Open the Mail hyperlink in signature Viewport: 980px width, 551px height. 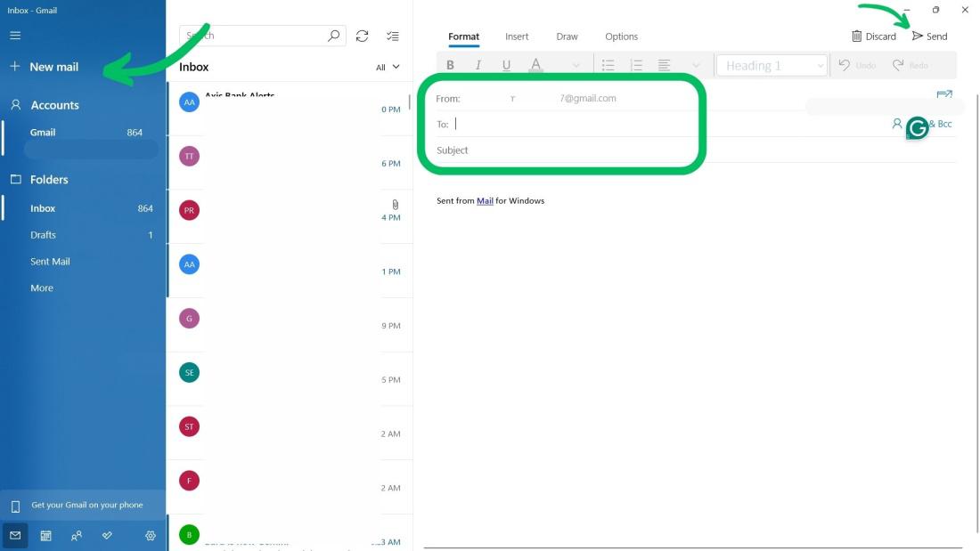pyautogui.click(x=485, y=200)
